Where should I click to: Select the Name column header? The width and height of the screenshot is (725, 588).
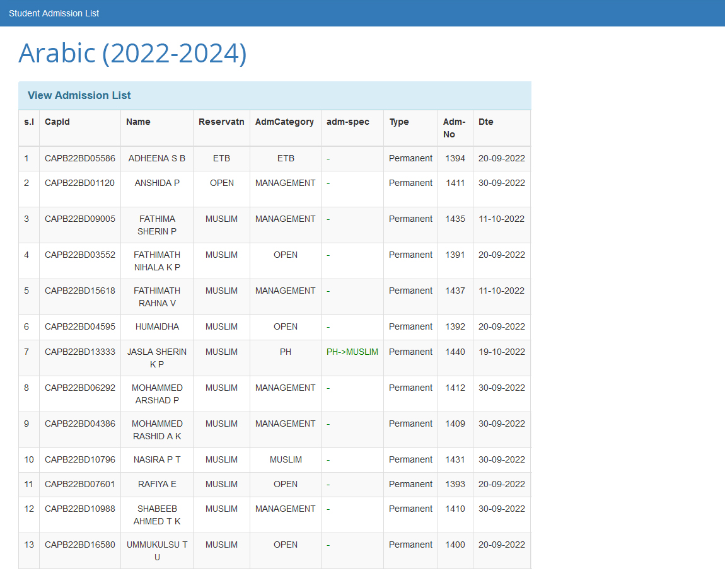(138, 122)
